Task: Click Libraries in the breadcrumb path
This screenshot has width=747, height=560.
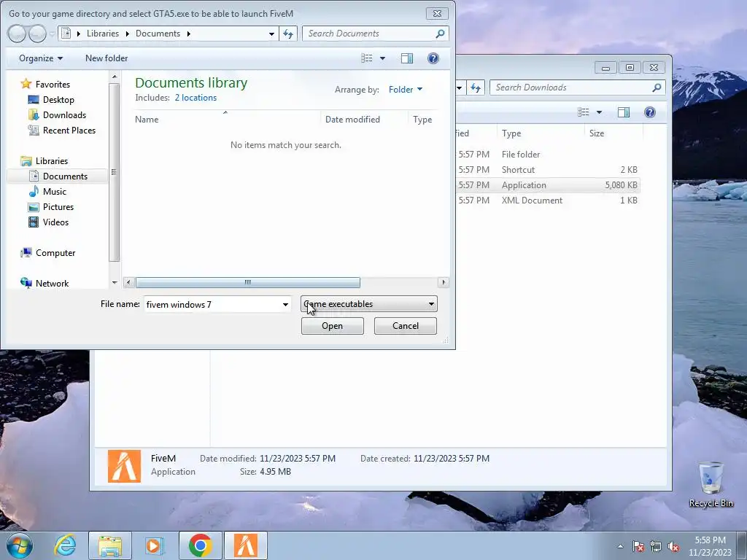Action: point(102,34)
